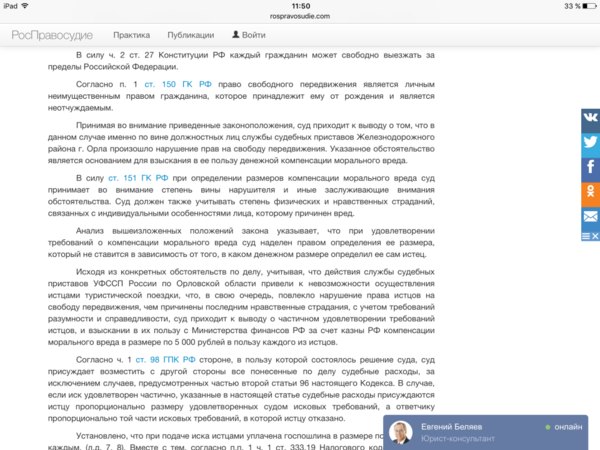Viewport: 600px width, 450px height.
Task: Share page on Twitter
Action: coord(590,145)
